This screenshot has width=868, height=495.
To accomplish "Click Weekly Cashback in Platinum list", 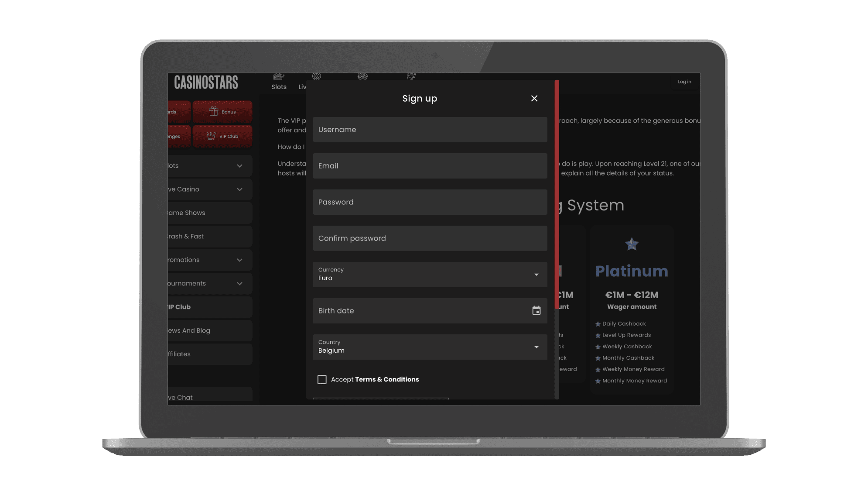I will pos(627,347).
